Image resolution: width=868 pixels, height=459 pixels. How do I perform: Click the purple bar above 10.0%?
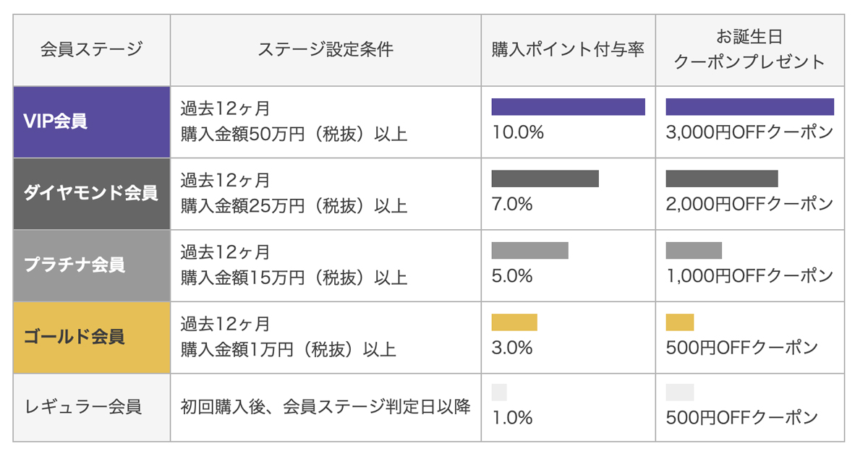568,107
